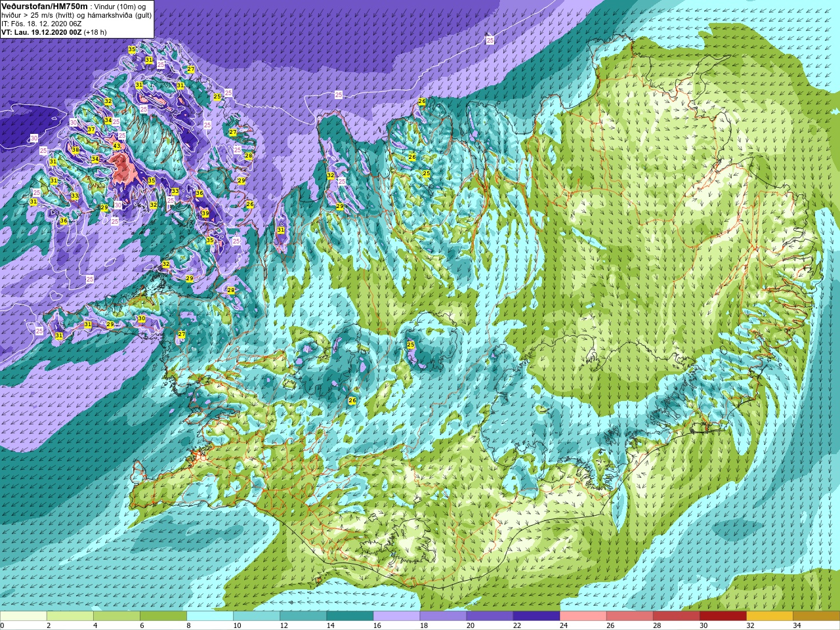Click the 32–34 m/s yellow legend swatch
This screenshot has width=840, height=630.
click(x=769, y=616)
